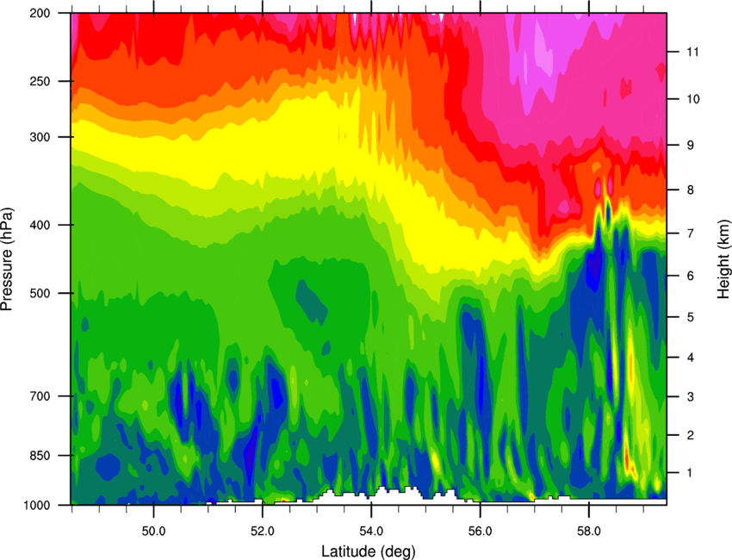Pick the 5 km height label
The height and width of the screenshot is (560, 732).
[691, 318]
